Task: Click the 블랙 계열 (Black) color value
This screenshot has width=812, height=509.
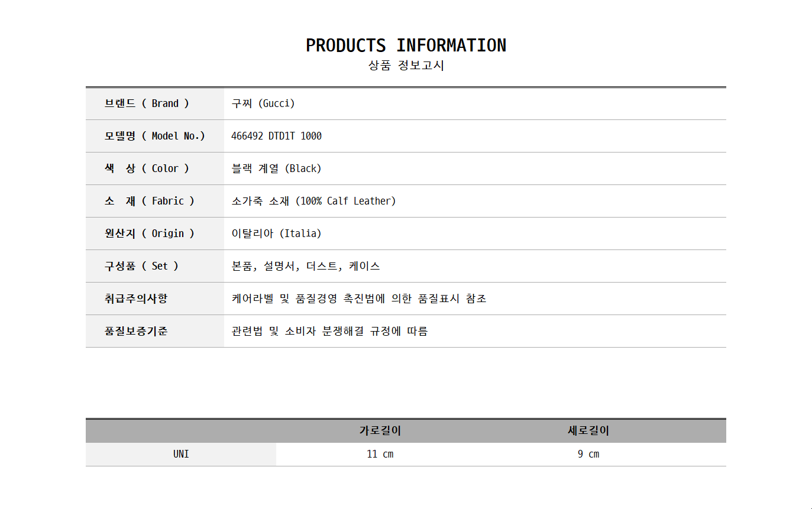Action: pyautogui.click(x=276, y=168)
